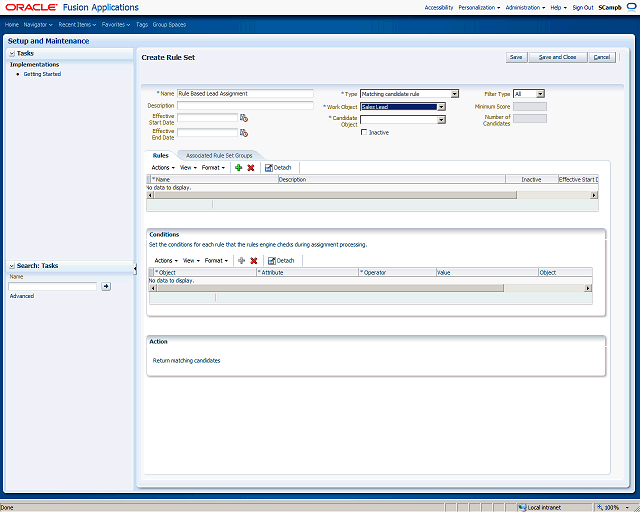Open the Tags link
This screenshot has height=512, width=640.
(x=142, y=24)
